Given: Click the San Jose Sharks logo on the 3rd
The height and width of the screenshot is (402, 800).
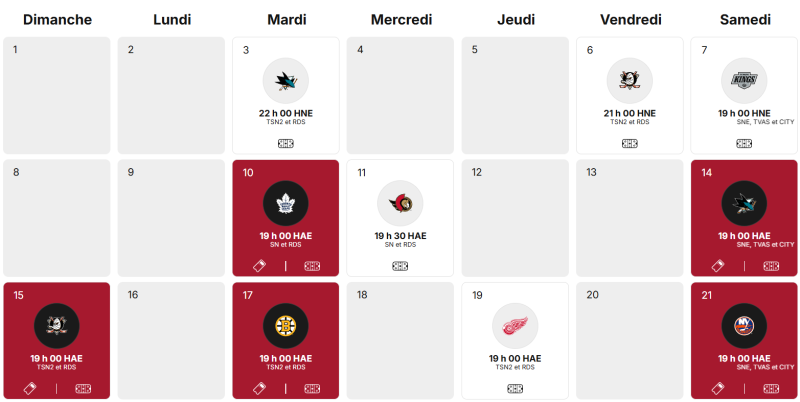Looking at the screenshot, I should 286,80.
